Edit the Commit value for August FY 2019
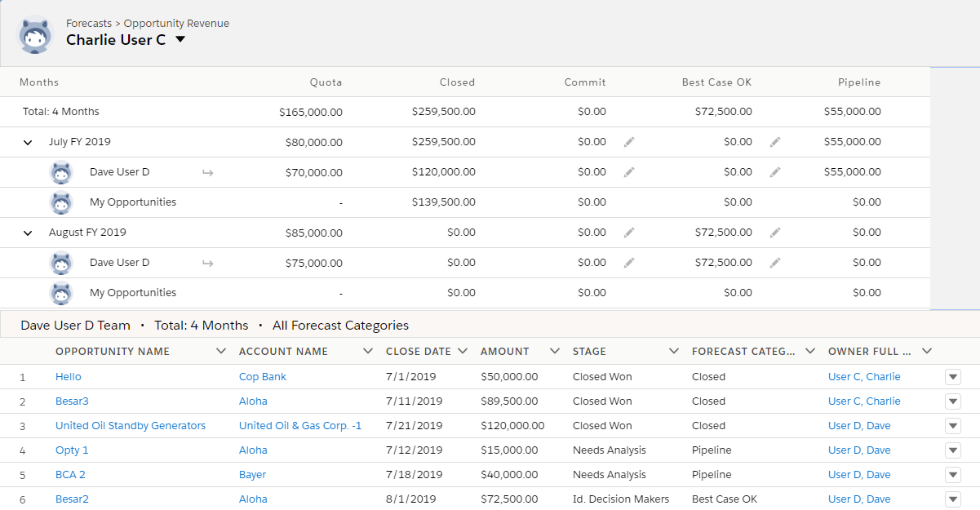Viewport: 980px width, 510px height. 628,232
